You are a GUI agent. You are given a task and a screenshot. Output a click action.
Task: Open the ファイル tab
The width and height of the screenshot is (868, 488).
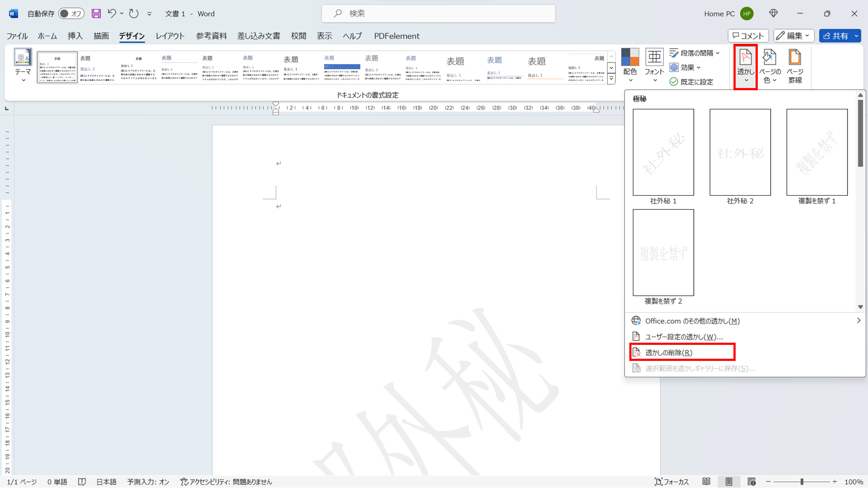coord(17,36)
